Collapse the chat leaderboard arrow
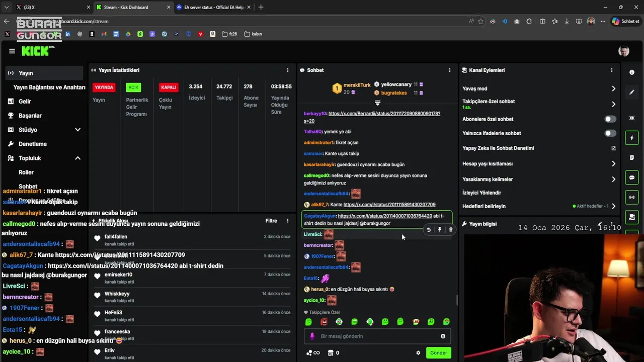The height and width of the screenshot is (362, 644). point(377,103)
